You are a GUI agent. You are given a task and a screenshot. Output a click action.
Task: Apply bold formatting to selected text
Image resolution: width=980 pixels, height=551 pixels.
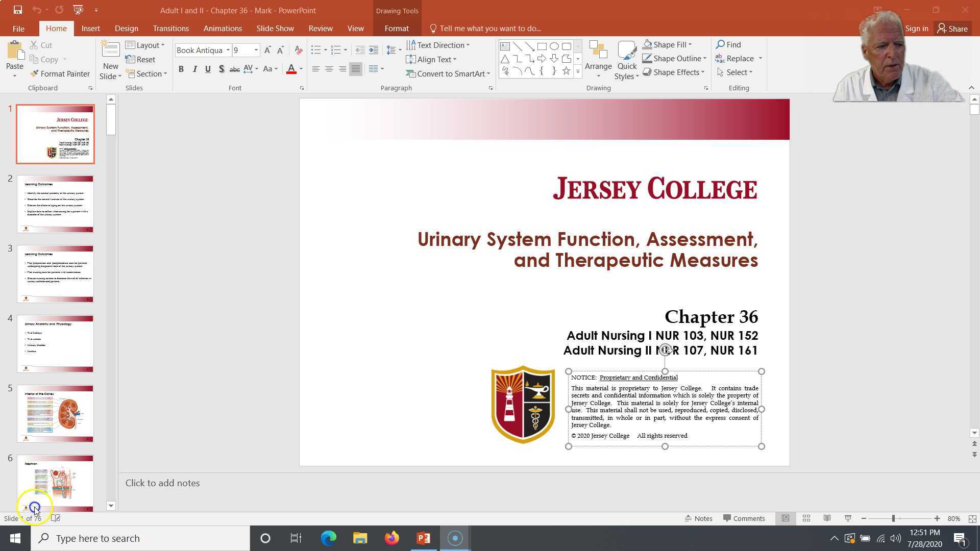click(181, 68)
